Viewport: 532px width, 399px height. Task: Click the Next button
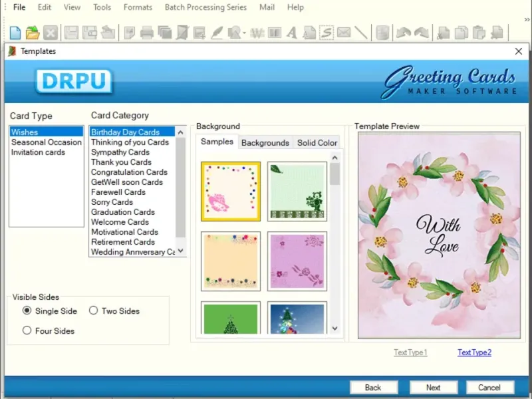434,388
